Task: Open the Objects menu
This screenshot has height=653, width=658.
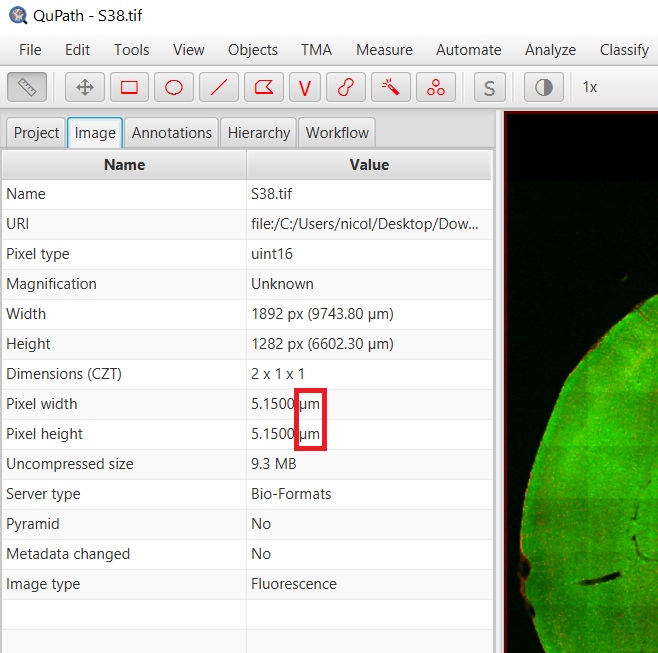Action: 253,50
